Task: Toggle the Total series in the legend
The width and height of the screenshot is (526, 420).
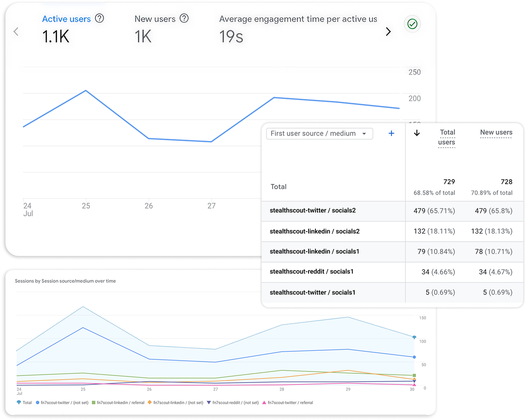Action: pyautogui.click(x=24, y=403)
